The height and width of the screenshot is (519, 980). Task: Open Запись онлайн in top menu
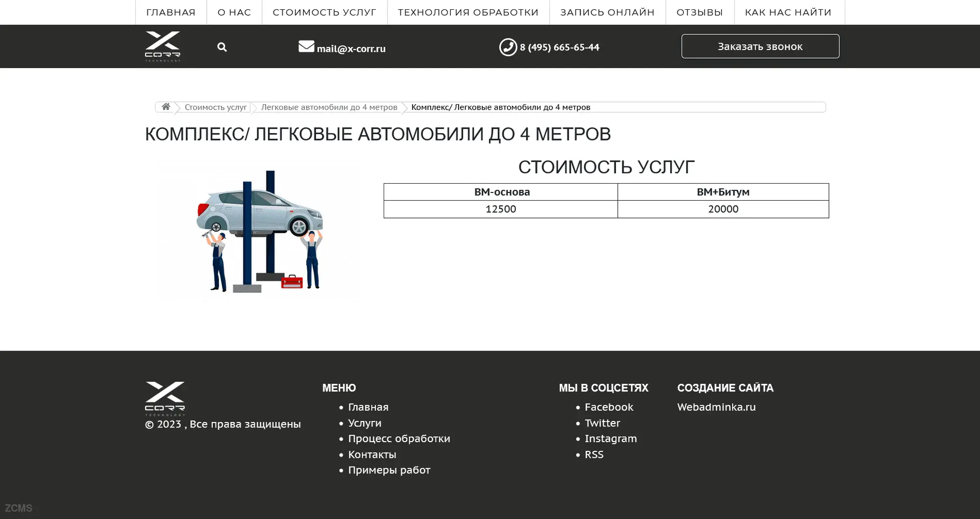click(x=607, y=12)
